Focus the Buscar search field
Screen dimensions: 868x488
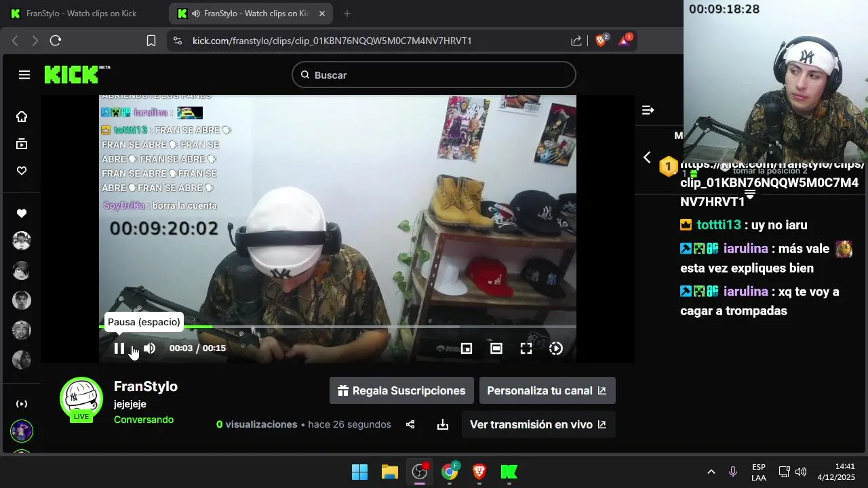pyautogui.click(x=434, y=75)
